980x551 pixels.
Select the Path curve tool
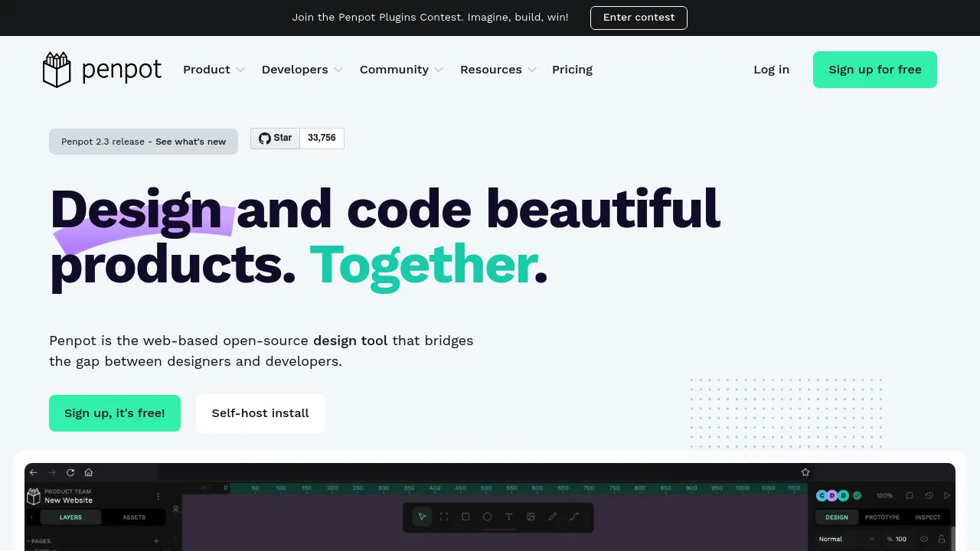click(x=573, y=517)
